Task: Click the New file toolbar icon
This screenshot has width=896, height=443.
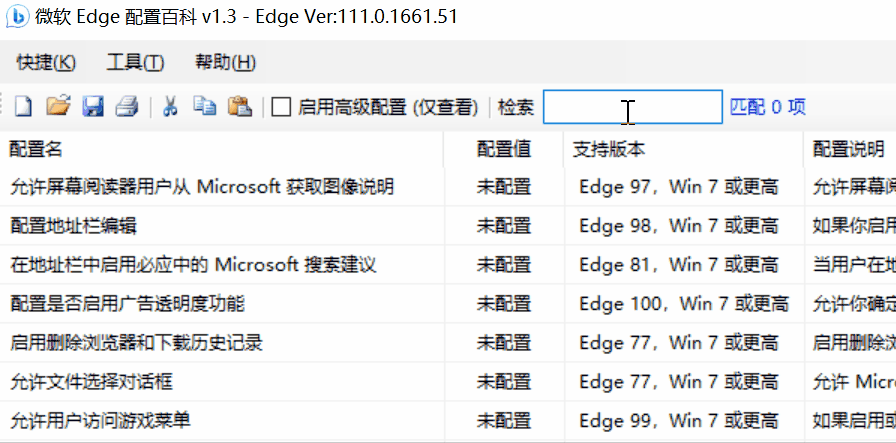Action: [23, 106]
